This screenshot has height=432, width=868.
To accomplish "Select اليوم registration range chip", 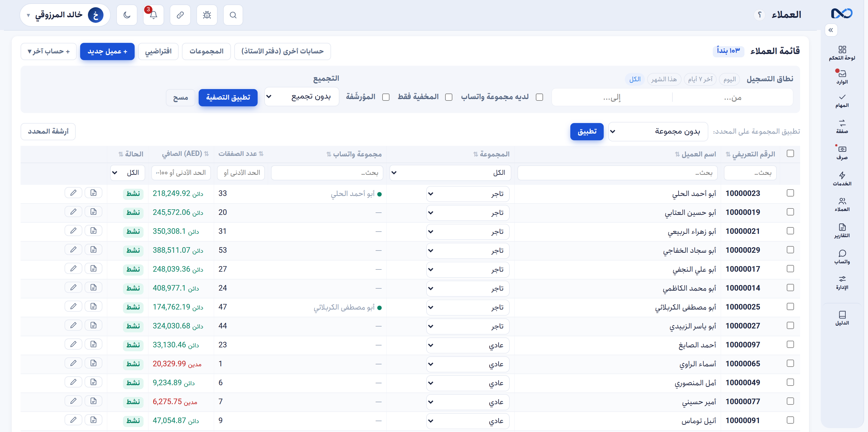I will [729, 79].
